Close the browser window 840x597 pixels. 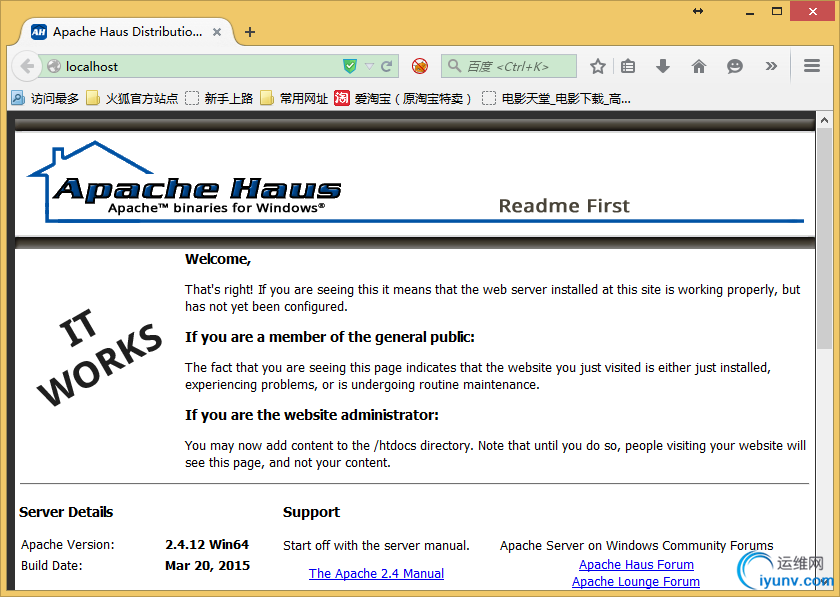pyautogui.click(x=813, y=11)
